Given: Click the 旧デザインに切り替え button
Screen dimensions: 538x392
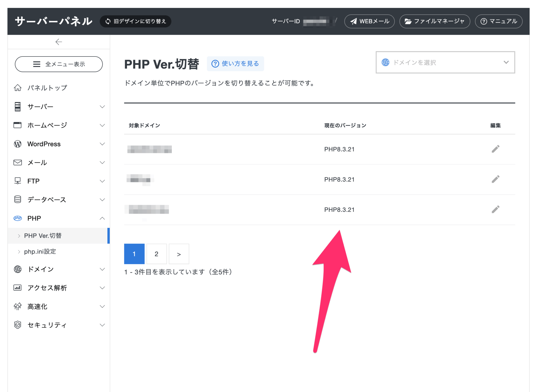Looking at the screenshot, I should [136, 21].
